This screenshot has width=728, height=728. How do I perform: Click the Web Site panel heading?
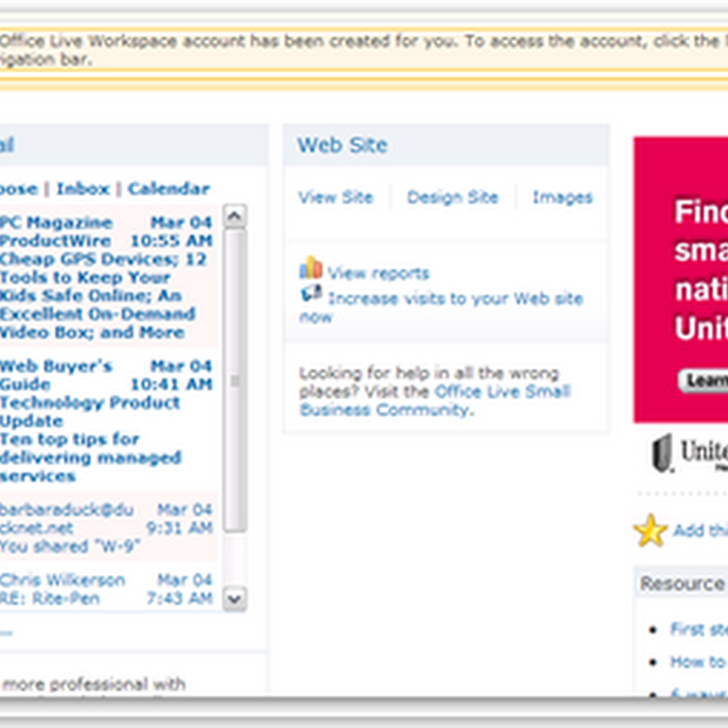[x=343, y=145]
